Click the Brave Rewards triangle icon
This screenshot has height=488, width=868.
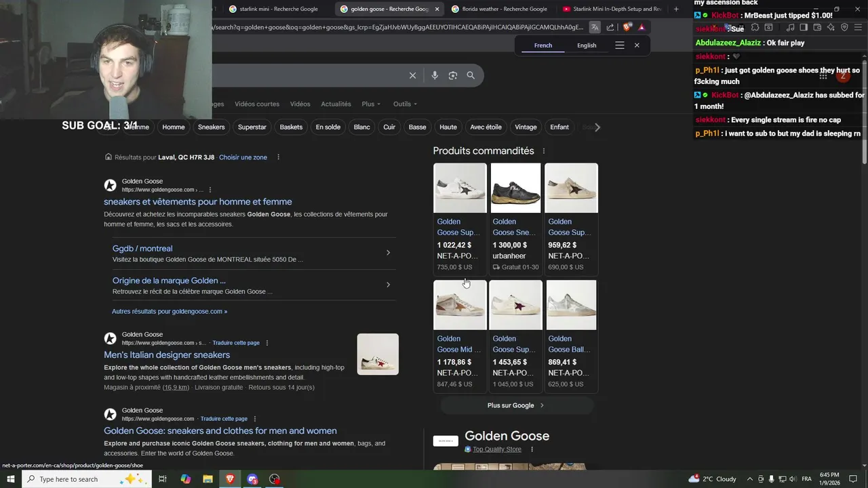point(642,27)
